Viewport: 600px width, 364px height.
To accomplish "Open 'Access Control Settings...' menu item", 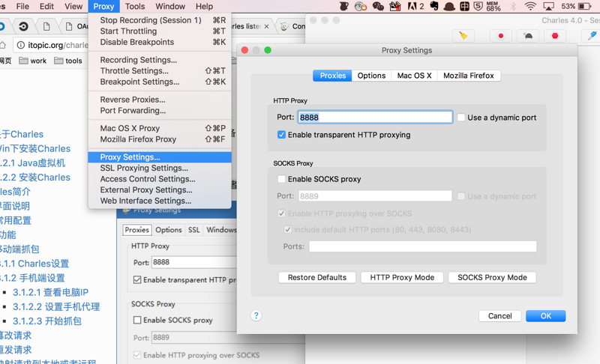I will 160,179.
